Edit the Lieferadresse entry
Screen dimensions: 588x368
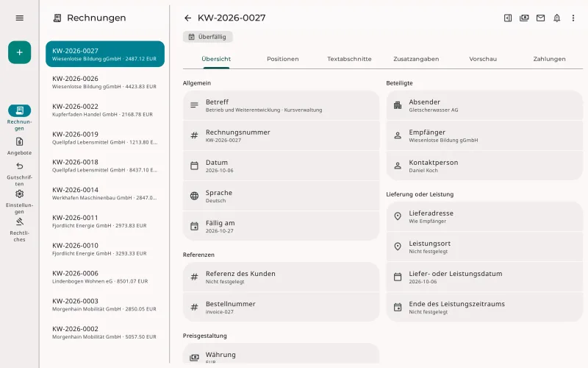tap(484, 216)
